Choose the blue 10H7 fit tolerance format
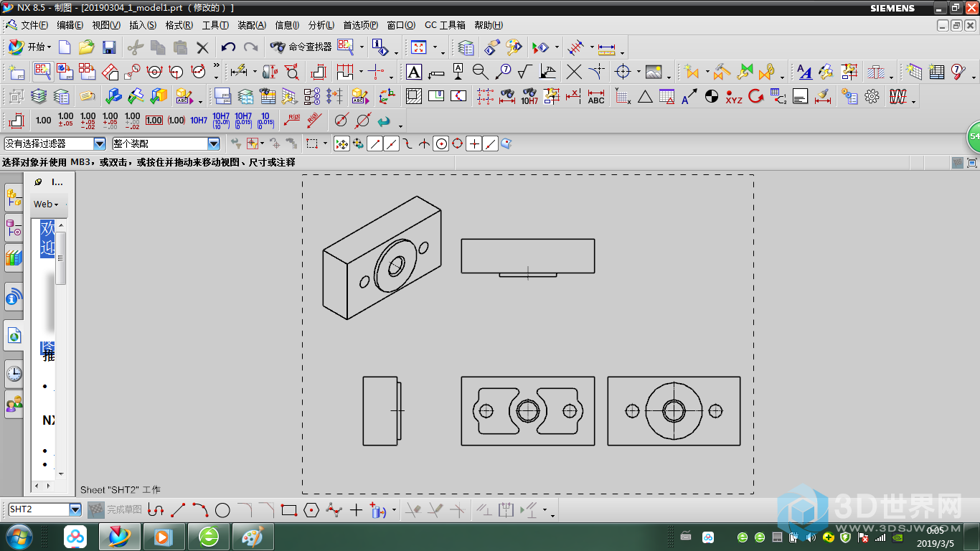This screenshot has height=551, width=980. click(x=199, y=121)
